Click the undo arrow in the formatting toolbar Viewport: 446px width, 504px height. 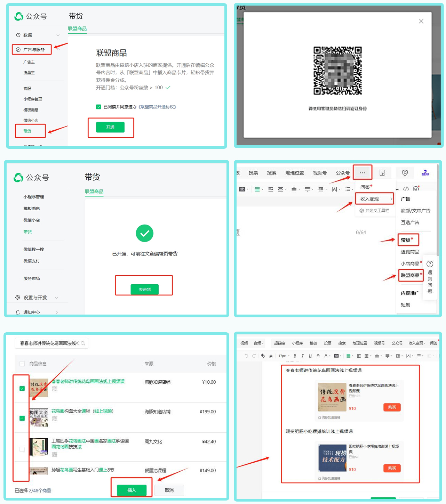tap(246, 356)
